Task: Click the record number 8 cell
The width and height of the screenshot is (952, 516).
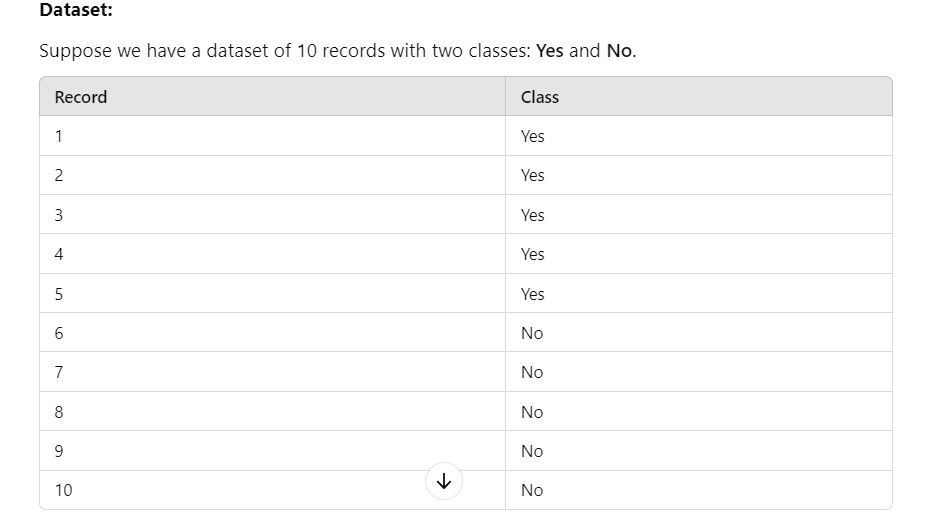Action: 59,412
